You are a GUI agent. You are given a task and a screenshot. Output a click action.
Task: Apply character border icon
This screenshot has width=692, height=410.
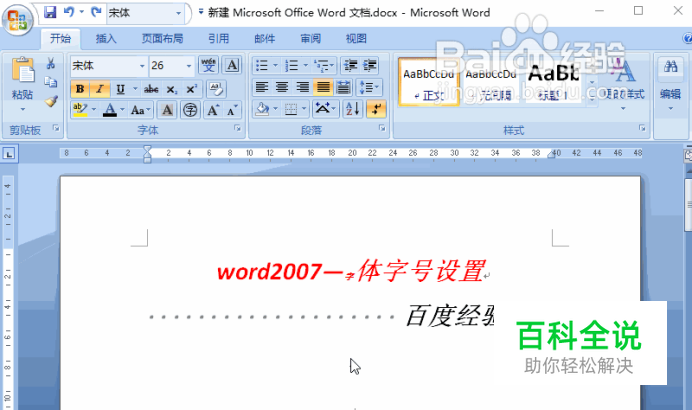tap(232, 66)
